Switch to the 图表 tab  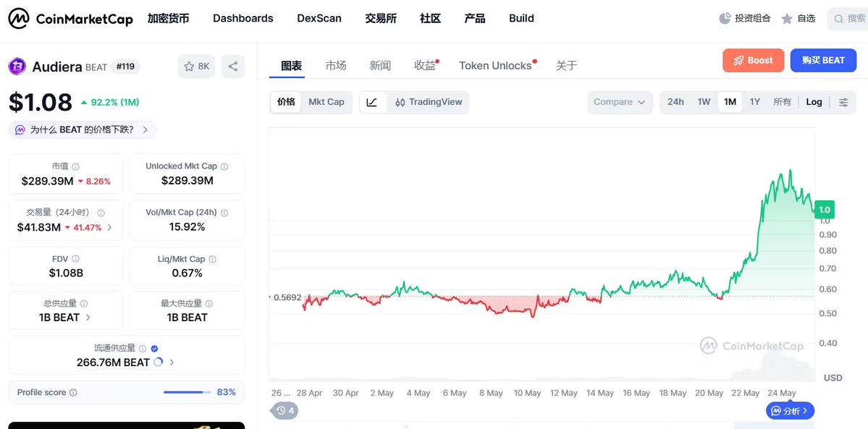[291, 66]
